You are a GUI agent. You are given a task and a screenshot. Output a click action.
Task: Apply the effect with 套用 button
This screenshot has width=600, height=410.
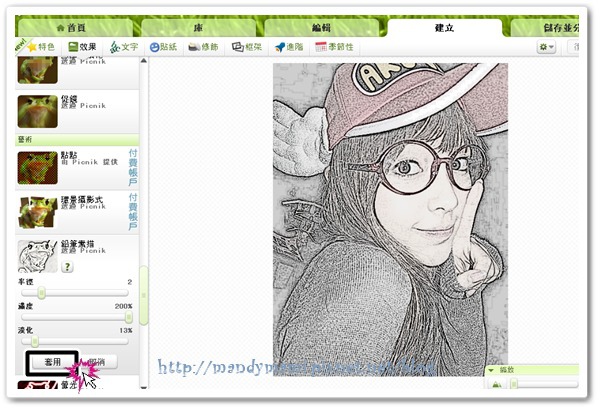tap(52, 362)
